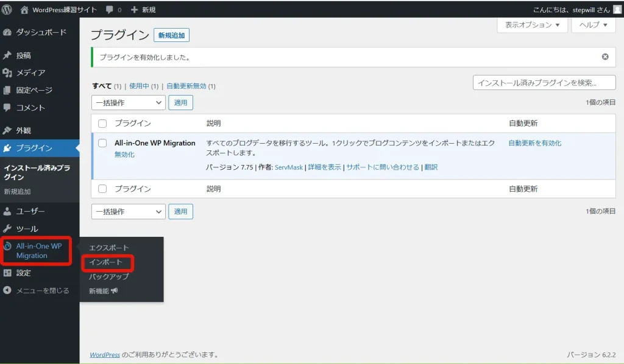Click the 詳細を表示 link
Image resolution: width=624 pixels, height=364 pixels.
325,167
